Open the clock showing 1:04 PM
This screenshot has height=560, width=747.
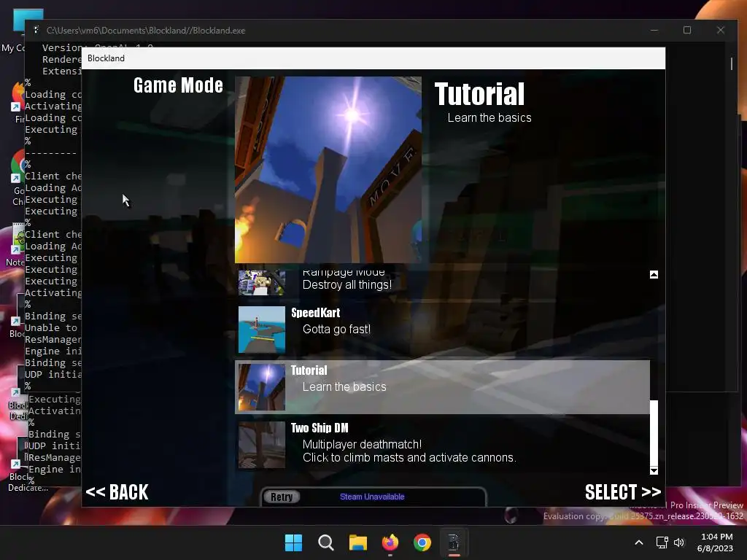click(715, 542)
